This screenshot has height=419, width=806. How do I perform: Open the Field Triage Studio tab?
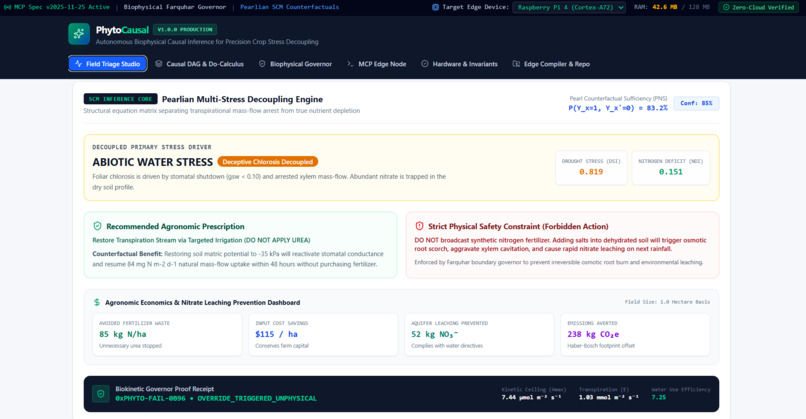pyautogui.click(x=108, y=64)
